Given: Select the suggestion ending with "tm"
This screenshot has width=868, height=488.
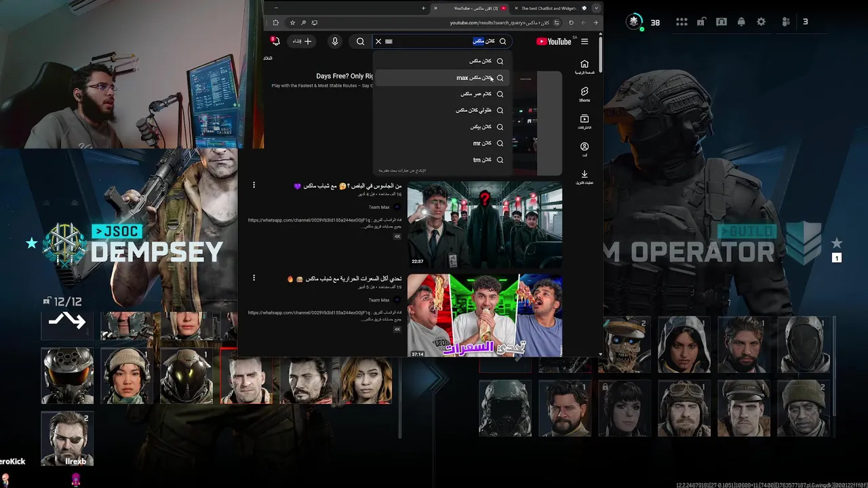Looking at the screenshot, I should [441, 160].
